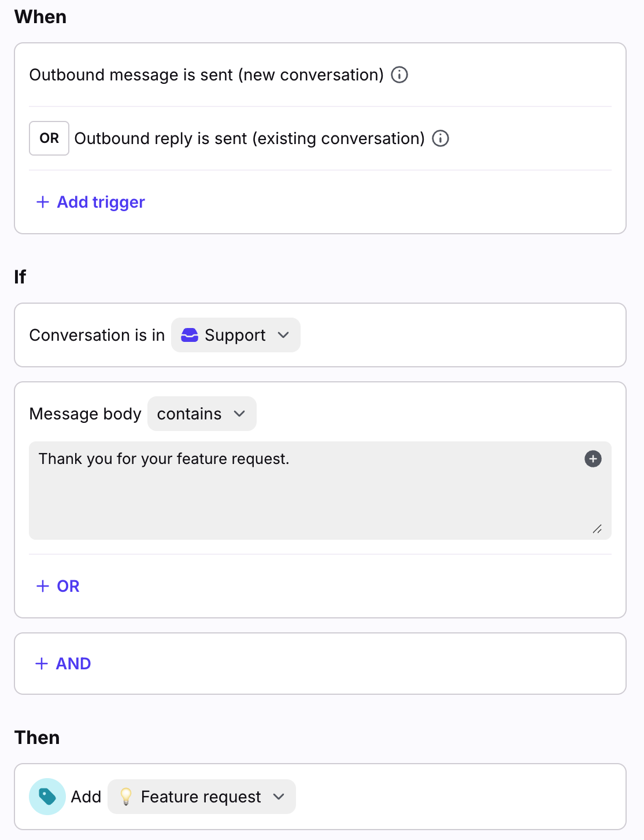
Task: Add an AND condition block
Action: [64, 664]
